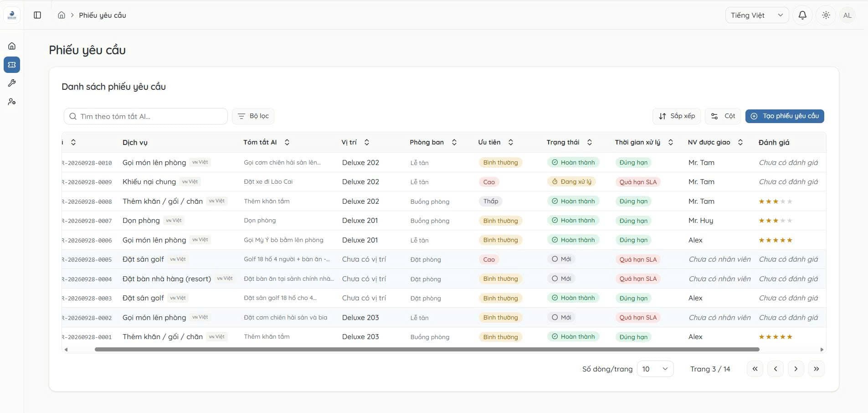Open the Cột column settings

coord(723,116)
